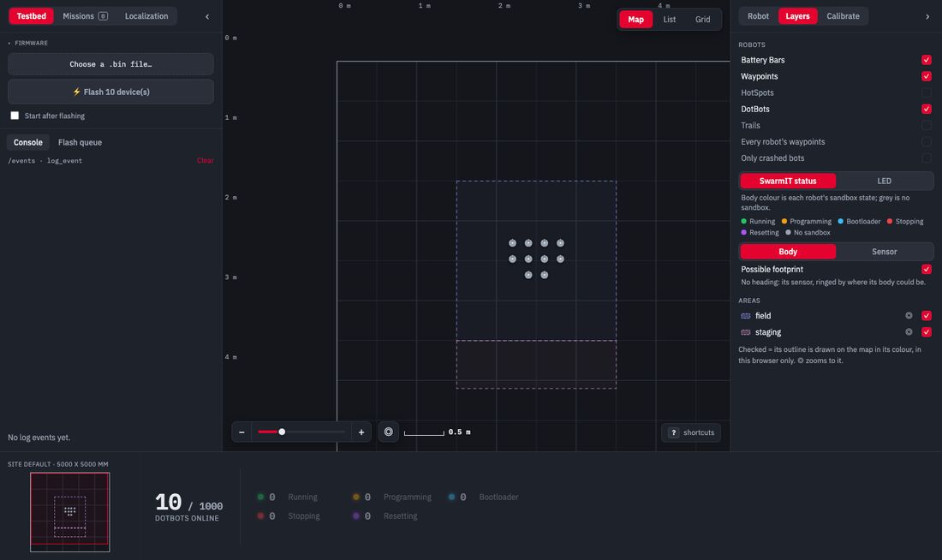Click the zoom in plus icon

coord(361,432)
